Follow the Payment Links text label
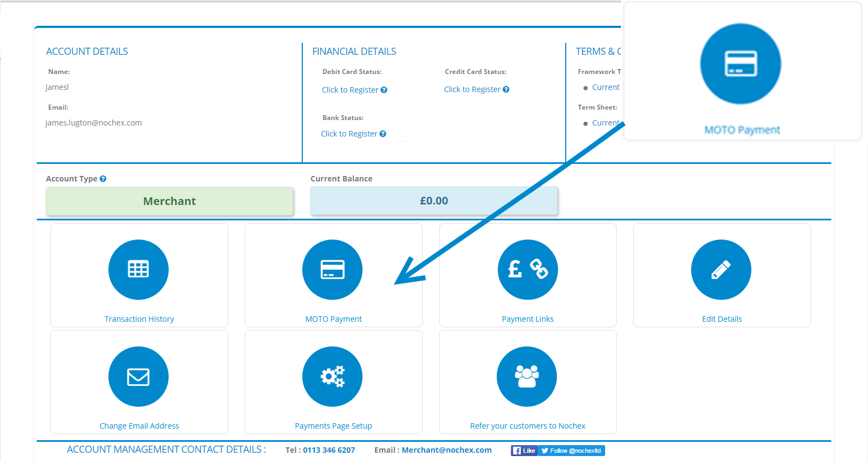The width and height of the screenshot is (868, 461). (528, 319)
